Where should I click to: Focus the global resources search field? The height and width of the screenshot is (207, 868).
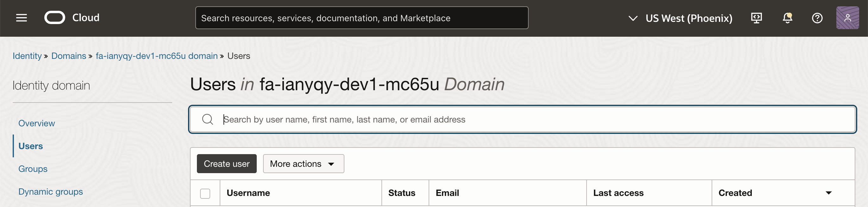[x=361, y=18]
